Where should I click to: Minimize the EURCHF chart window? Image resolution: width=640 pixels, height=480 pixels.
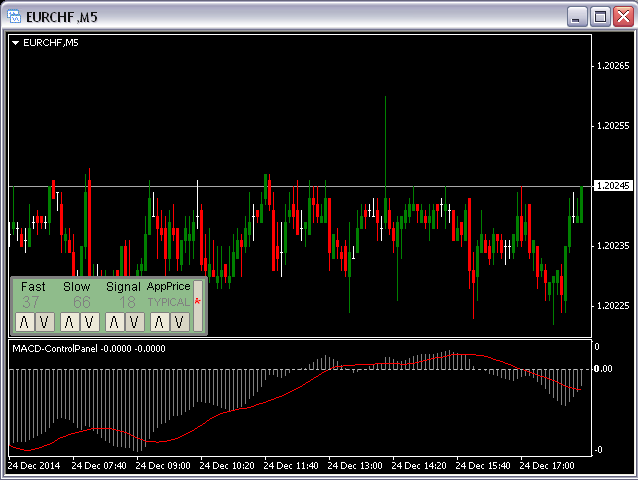578,16
